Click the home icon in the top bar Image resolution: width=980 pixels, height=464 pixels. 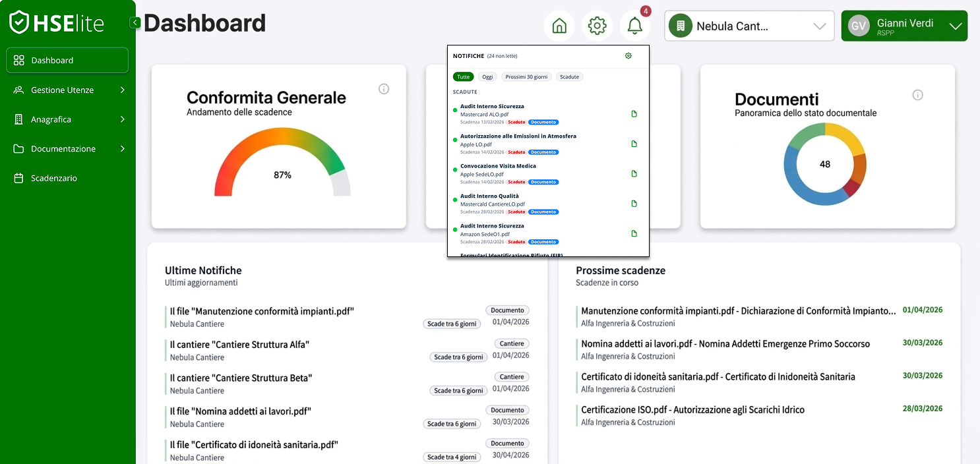[x=559, y=26]
